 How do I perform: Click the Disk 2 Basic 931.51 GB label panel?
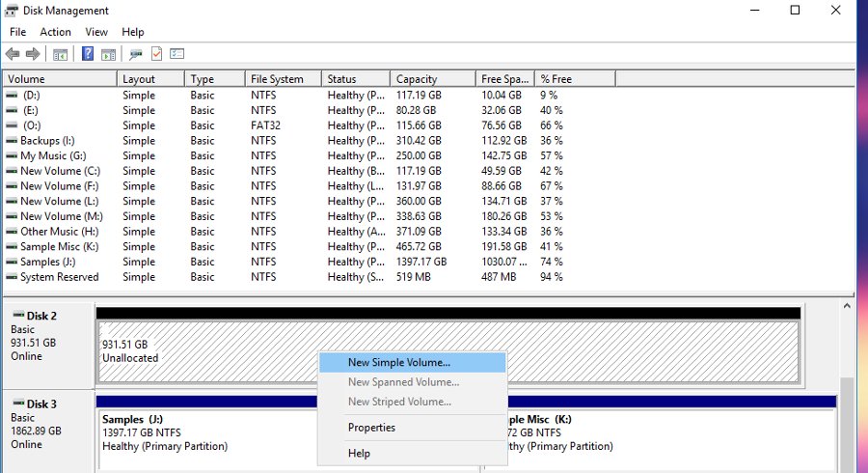pos(49,345)
